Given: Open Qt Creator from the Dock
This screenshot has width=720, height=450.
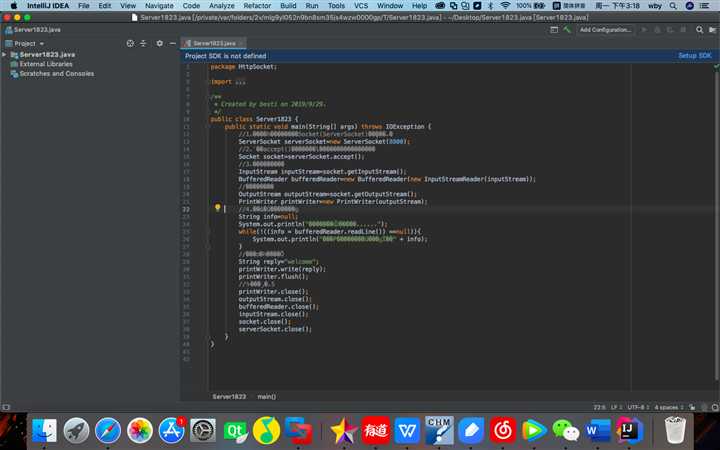Looking at the screenshot, I should [x=235, y=431].
